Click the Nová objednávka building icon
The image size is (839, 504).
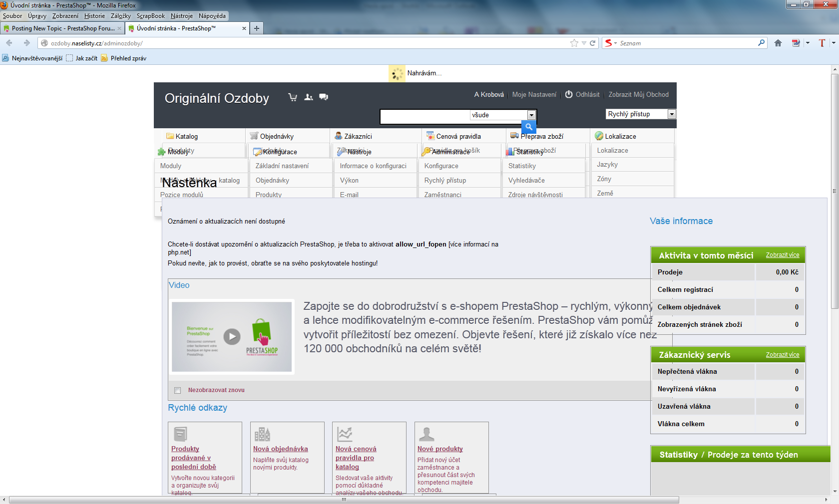pos(262,434)
